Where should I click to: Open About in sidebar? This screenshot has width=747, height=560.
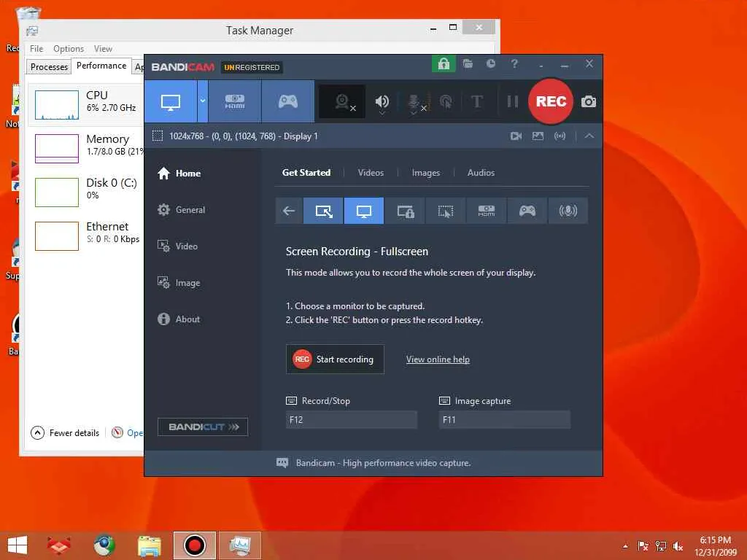179,319
